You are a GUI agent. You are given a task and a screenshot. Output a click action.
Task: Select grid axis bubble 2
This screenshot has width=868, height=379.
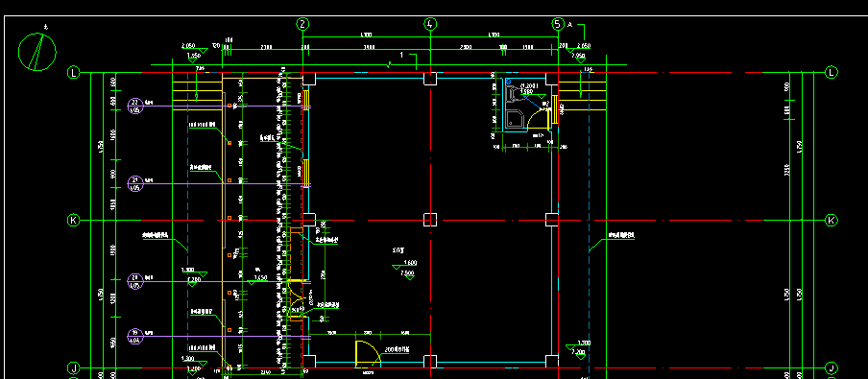(302, 24)
